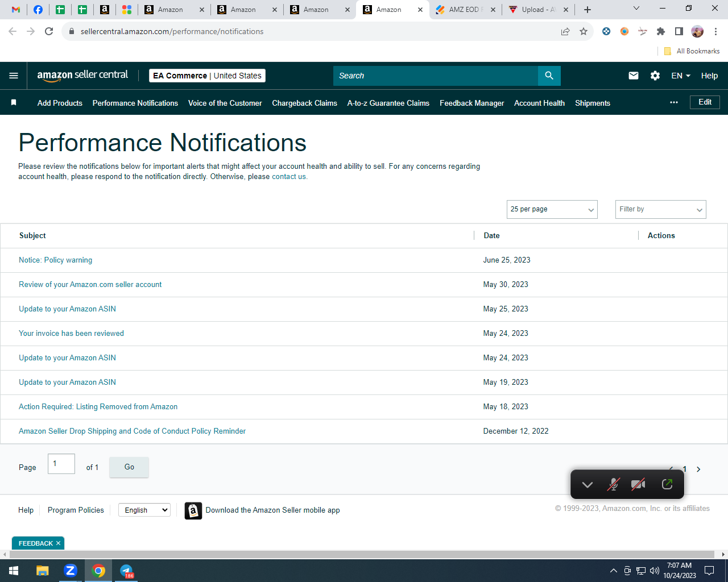
Task: Click the Amazon Seller Central logo
Action: click(x=82, y=76)
